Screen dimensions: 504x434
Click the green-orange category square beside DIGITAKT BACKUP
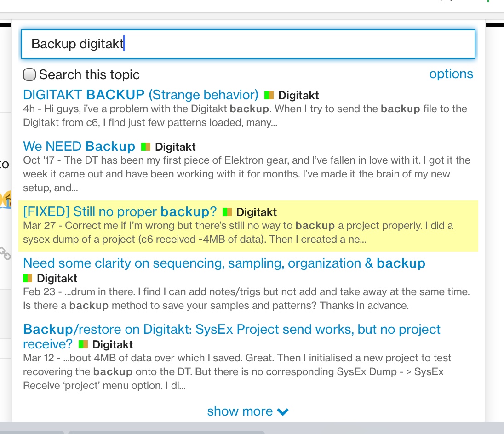(269, 96)
